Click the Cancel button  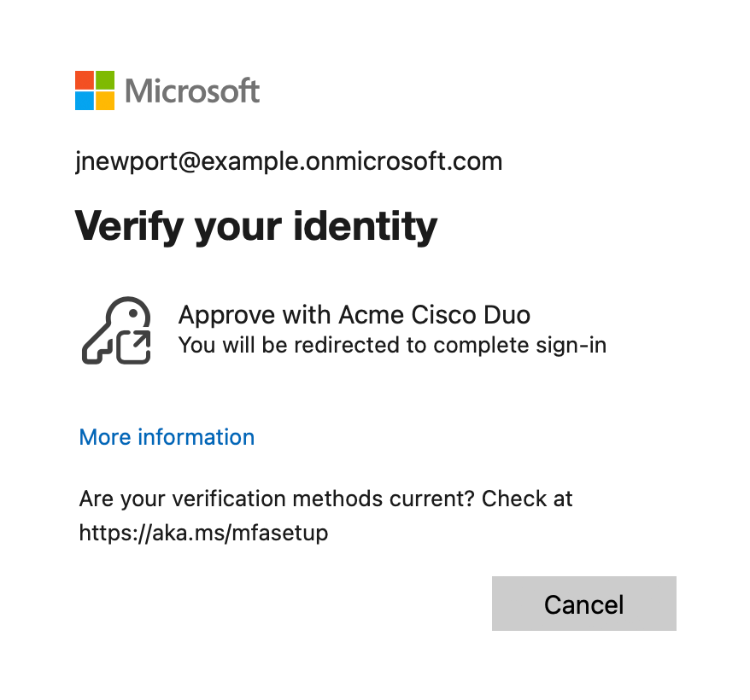(583, 604)
